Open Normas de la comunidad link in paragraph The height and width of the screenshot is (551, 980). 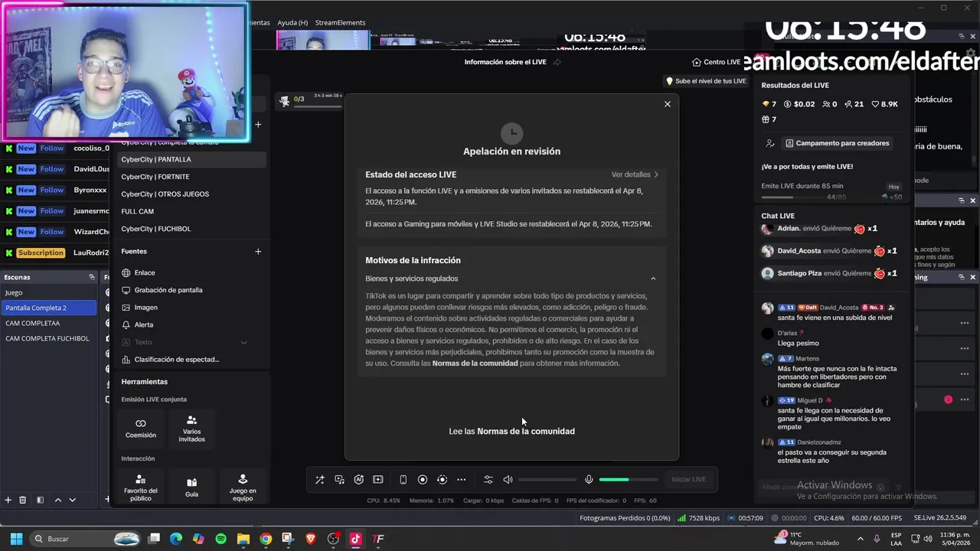[x=475, y=364]
